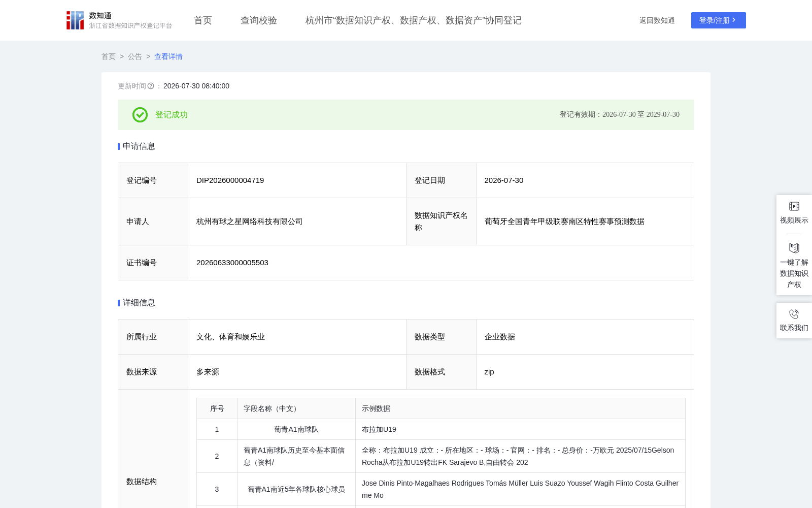
Task: Select registration number DIP2026000004719
Action: click(x=230, y=180)
